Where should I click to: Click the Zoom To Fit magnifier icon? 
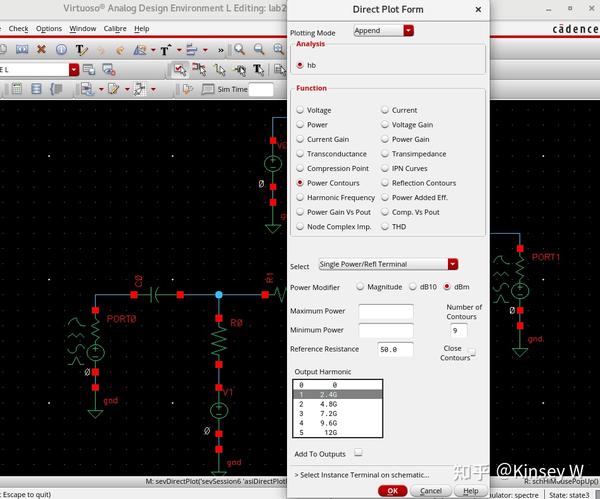pyautogui.click(x=278, y=49)
